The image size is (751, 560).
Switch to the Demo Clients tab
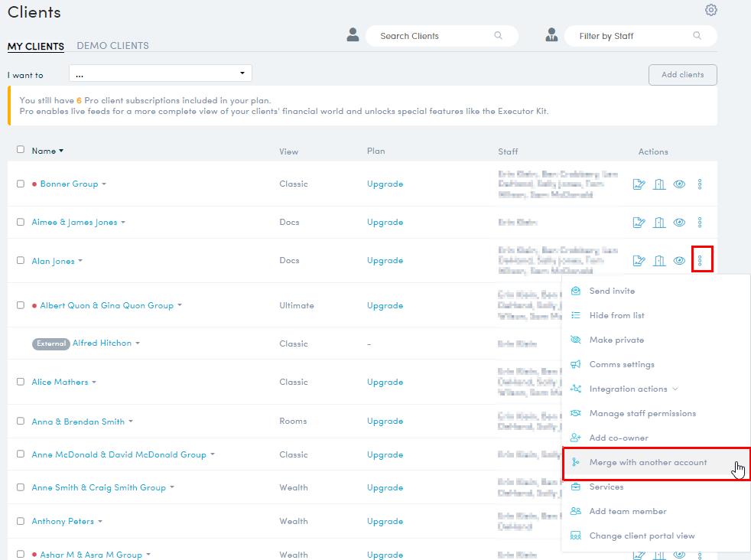pyautogui.click(x=113, y=46)
